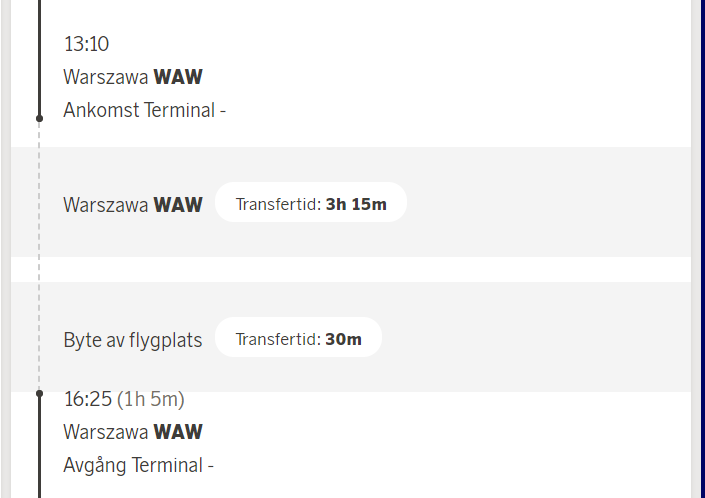
Task: Click the Ankomst Terminal label
Action: point(144,110)
